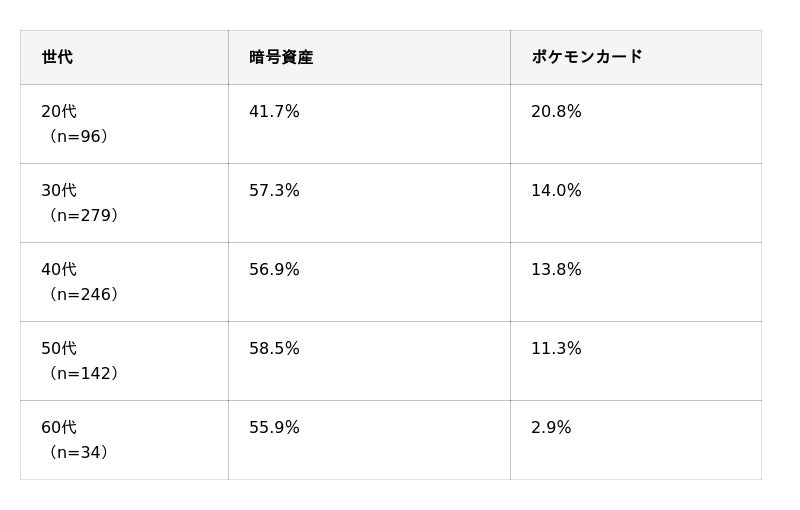Click the 57.3% cell for 30代
This screenshot has width=800, height=510.
tap(274, 191)
